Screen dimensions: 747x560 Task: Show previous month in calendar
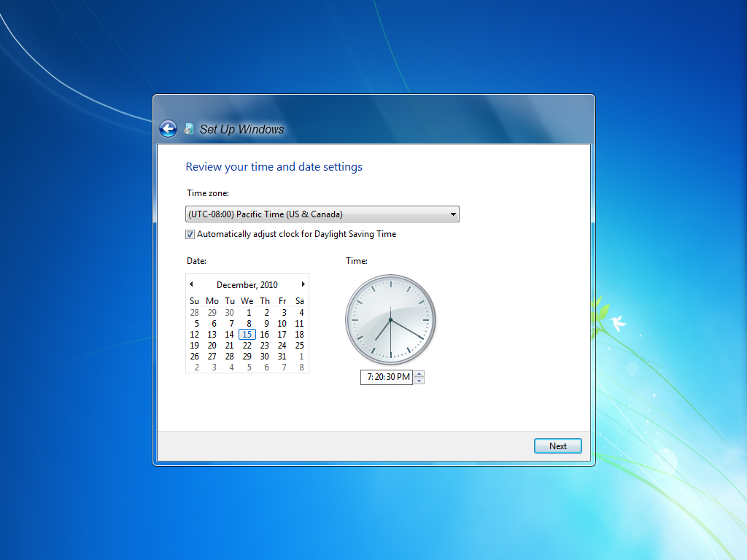tap(192, 284)
